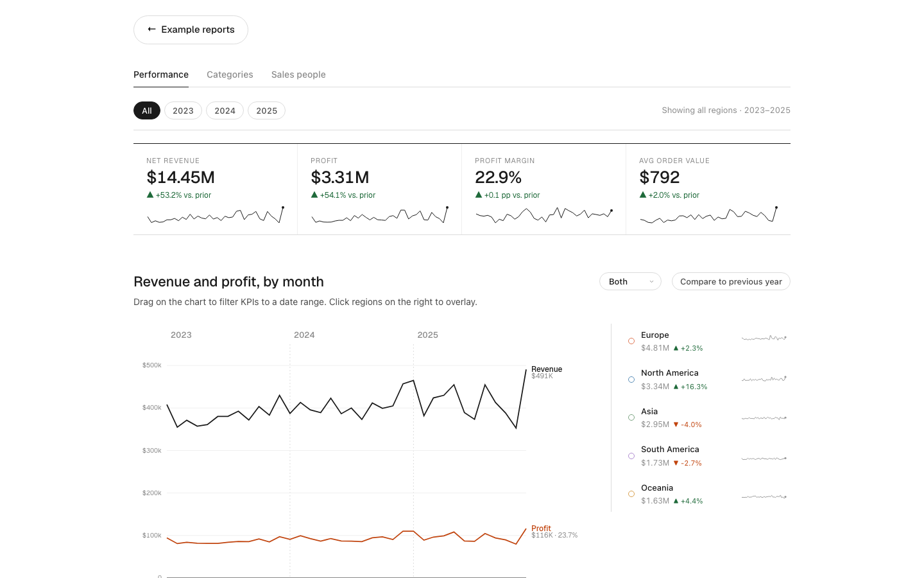Screen dimensions: 924x578
Task: Toggle the Asia region circle
Action: [631, 417]
